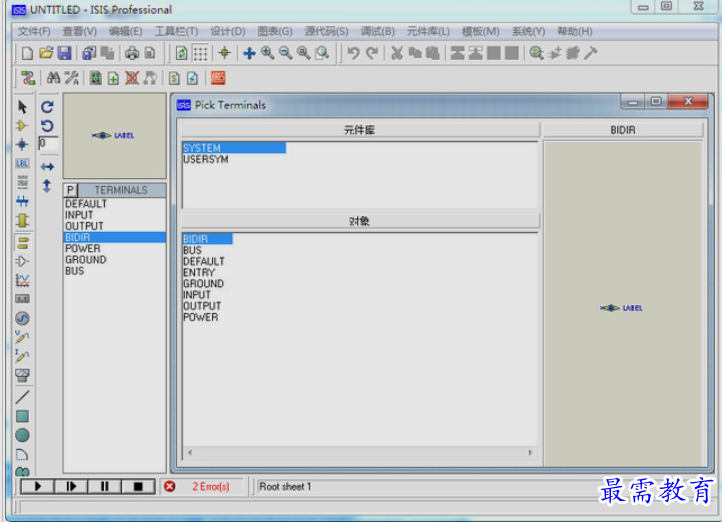The image size is (722, 522).
Task: Open the 调试(B) menu
Action: point(377,31)
